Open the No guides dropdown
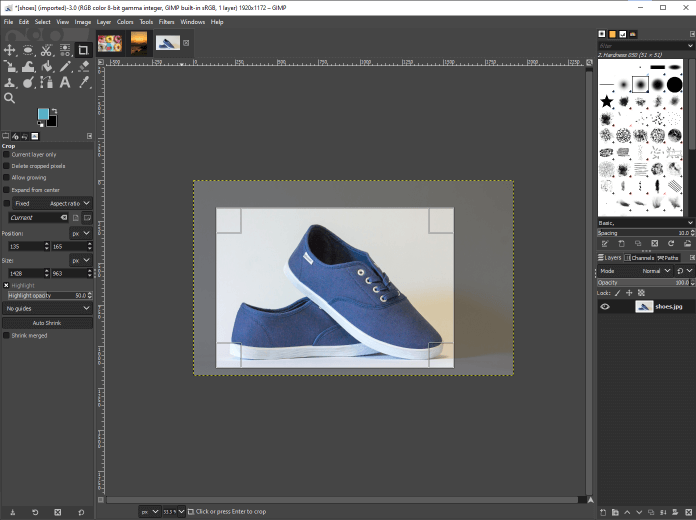The image size is (696, 520). [47, 308]
